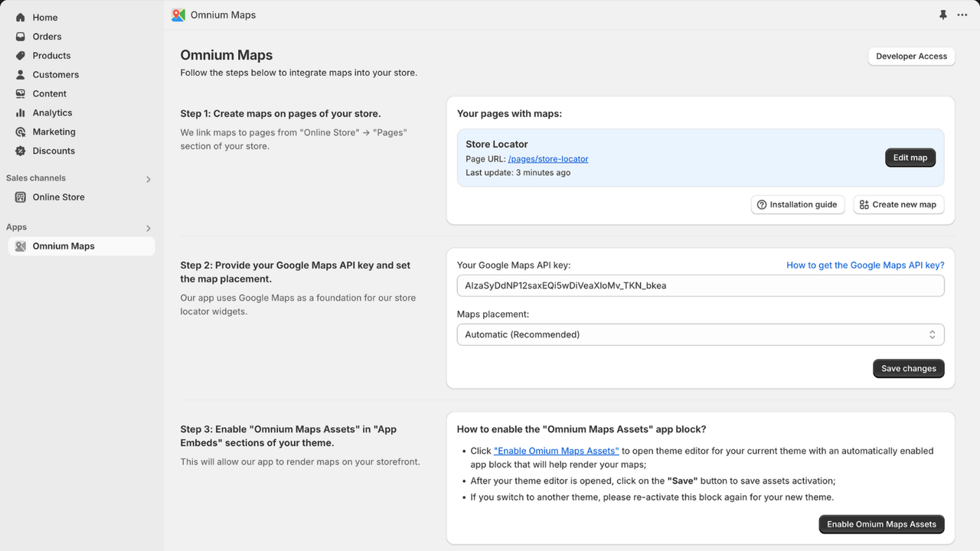Click the Products tag icon
980x551 pixels.
coord(21,56)
